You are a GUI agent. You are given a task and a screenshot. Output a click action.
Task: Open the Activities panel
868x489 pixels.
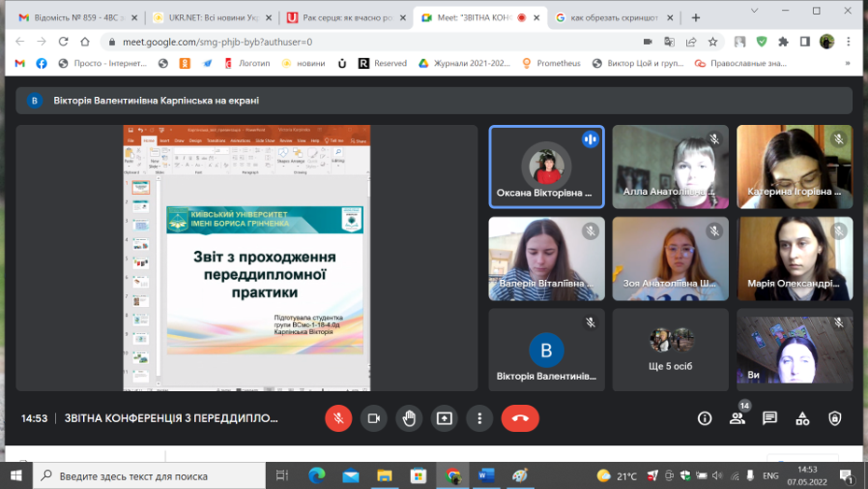pos(803,418)
